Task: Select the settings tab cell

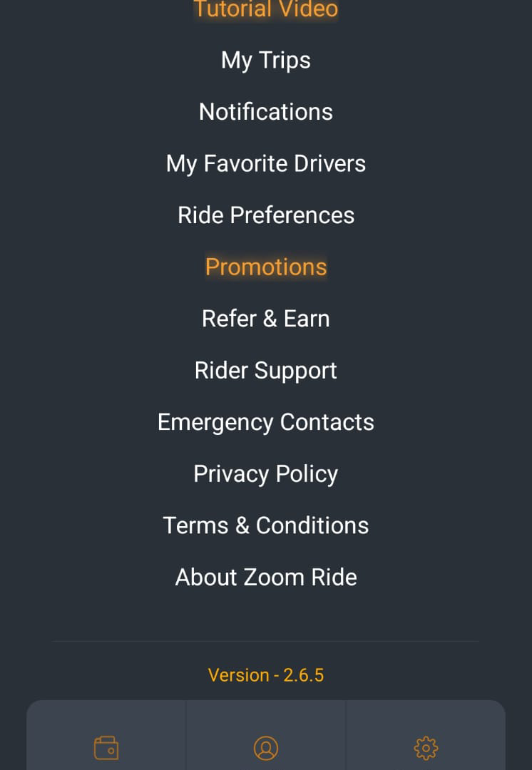Action: [x=426, y=735]
